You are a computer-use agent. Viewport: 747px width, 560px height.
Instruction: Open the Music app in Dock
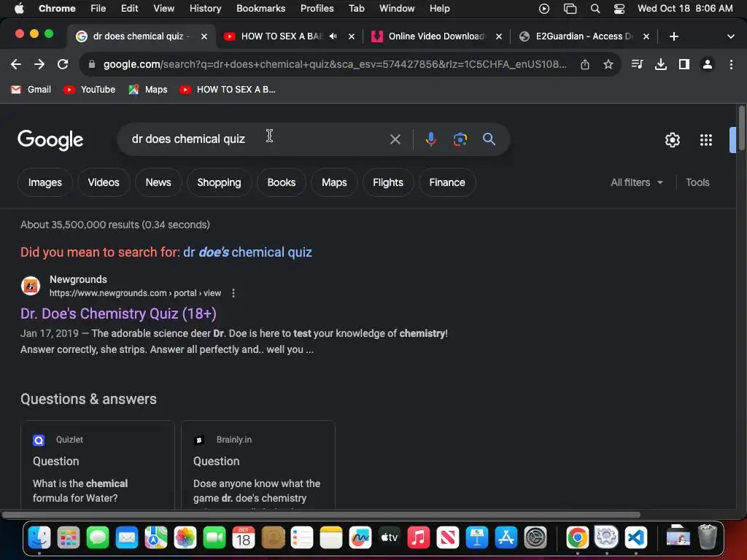418,538
